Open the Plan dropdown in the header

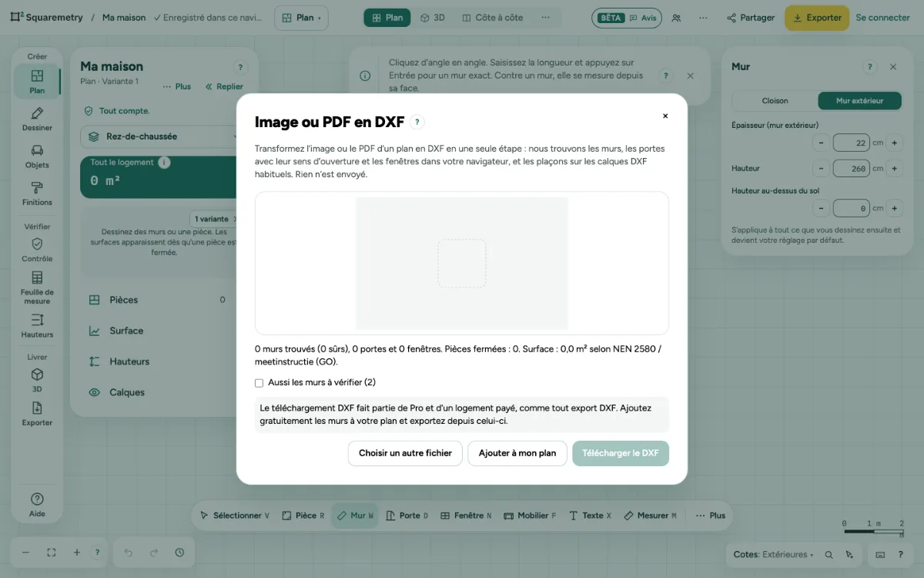click(x=302, y=18)
